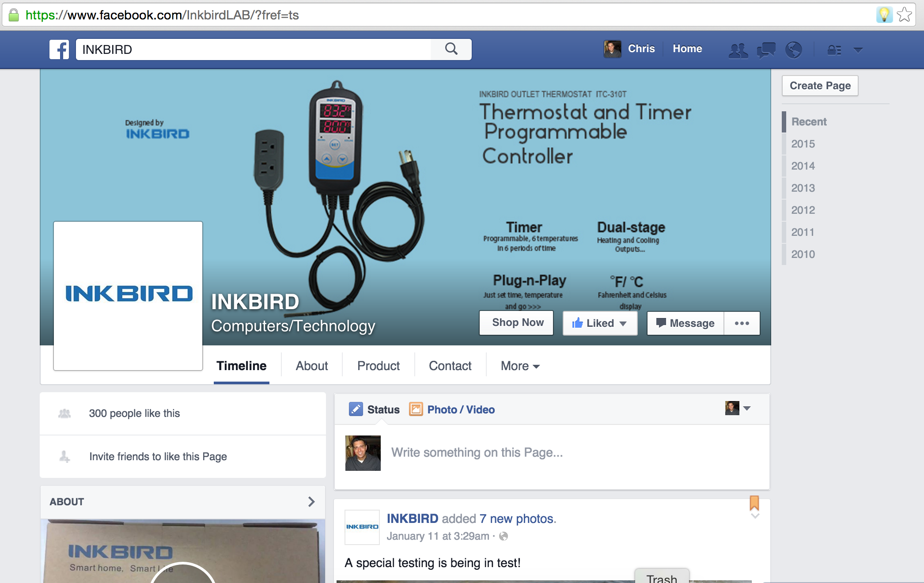Click the Create Page button
The width and height of the screenshot is (924, 583).
click(x=820, y=86)
